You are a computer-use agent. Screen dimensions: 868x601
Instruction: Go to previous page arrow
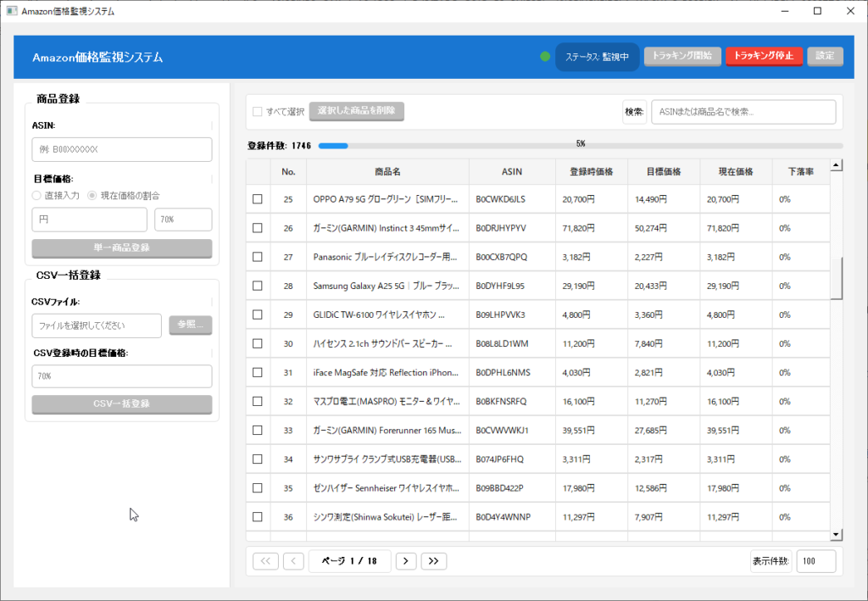click(293, 560)
